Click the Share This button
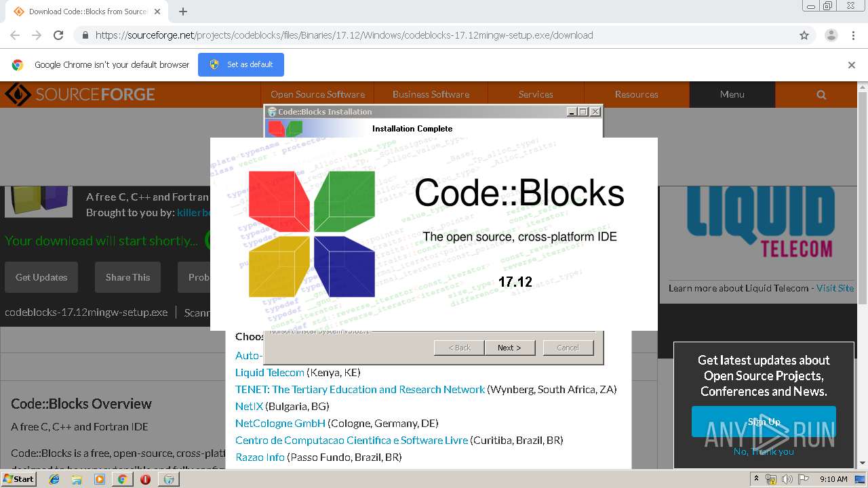Viewport: 868px width, 488px height. point(127,277)
